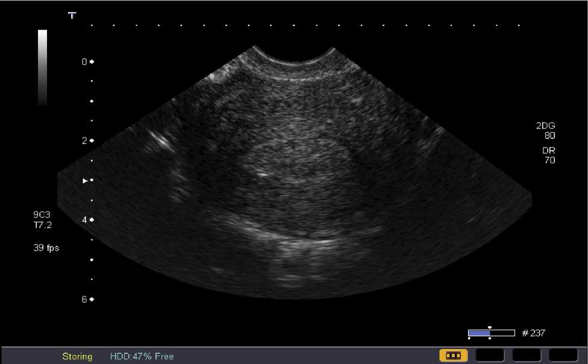
Task: Click the 2DG 80 gain value
Action: (x=546, y=131)
